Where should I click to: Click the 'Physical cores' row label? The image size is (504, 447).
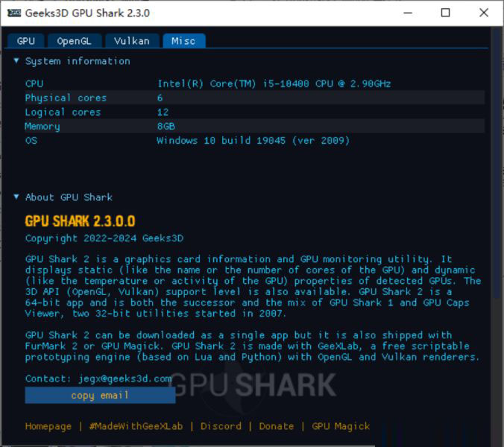click(66, 98)
